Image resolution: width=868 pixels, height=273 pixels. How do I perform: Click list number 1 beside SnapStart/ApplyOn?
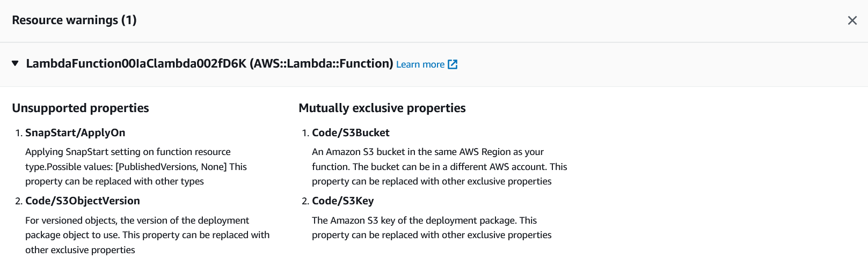19,133
